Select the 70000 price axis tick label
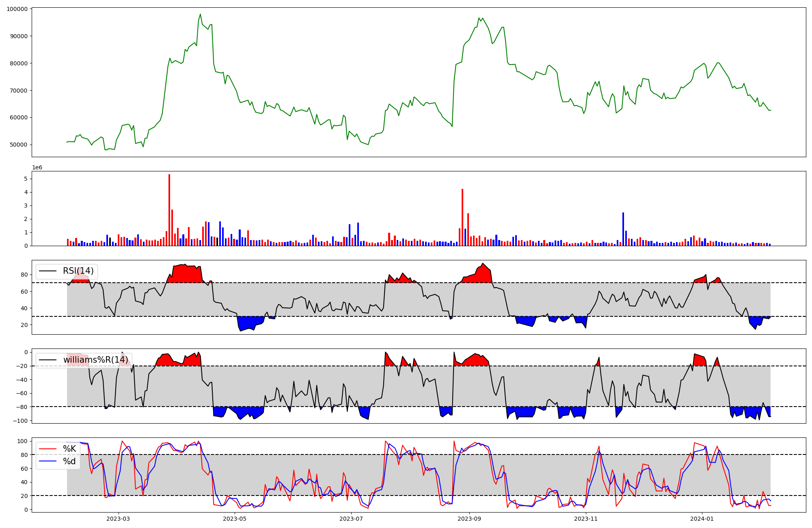Screen dimensions: 812x528 pos(19,91)
